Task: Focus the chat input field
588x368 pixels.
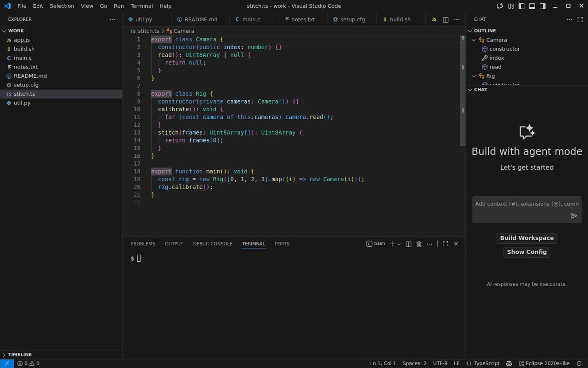Action: (526, 204)
